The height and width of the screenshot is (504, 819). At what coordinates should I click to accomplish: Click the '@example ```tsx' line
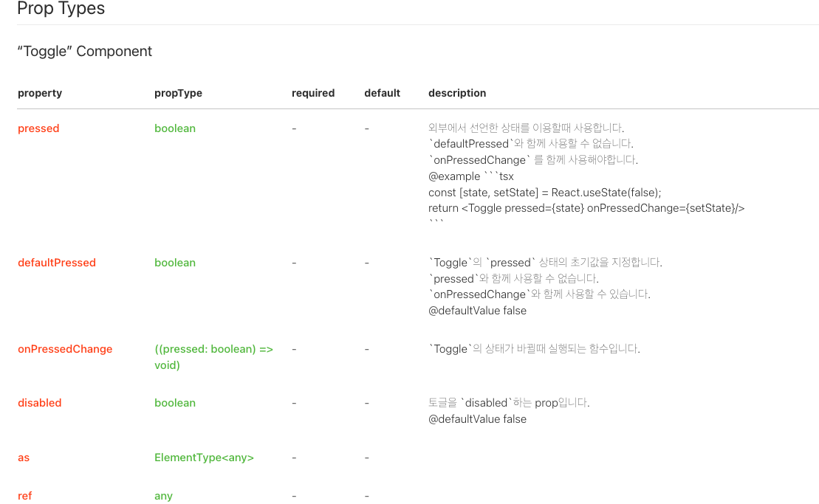[x=470, y=176]
